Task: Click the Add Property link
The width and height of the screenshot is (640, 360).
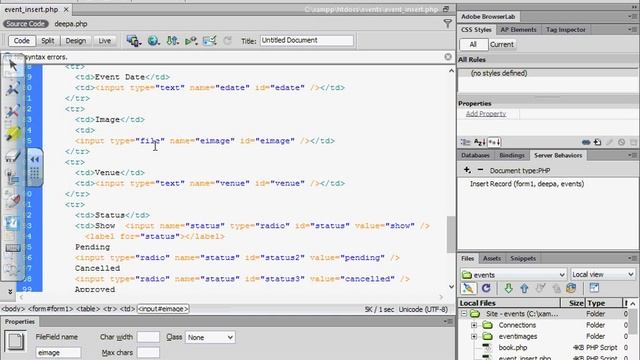Action: tap(486, 114)
